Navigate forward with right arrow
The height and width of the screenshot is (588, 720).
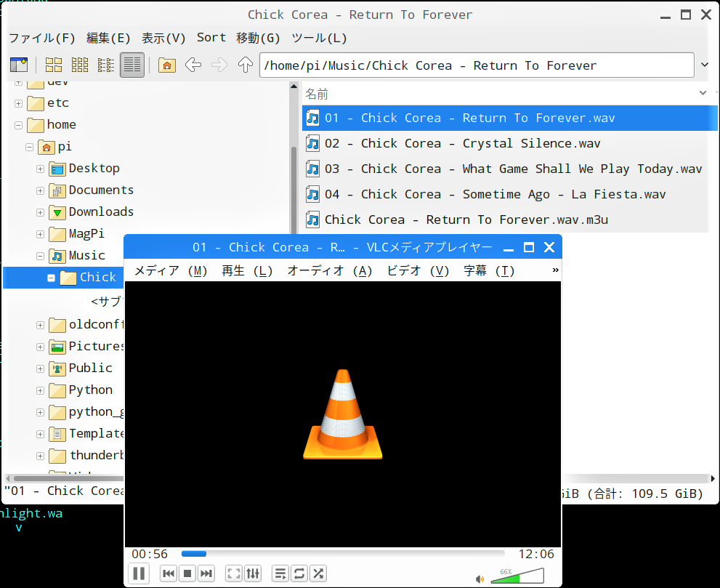219,65
